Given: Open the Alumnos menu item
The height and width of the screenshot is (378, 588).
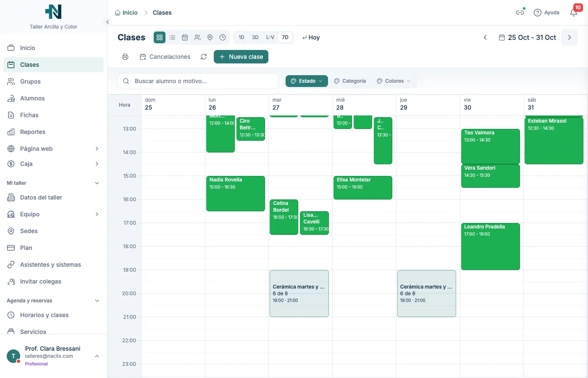Looking at the screenshot, I should click(x=53, y=98).
